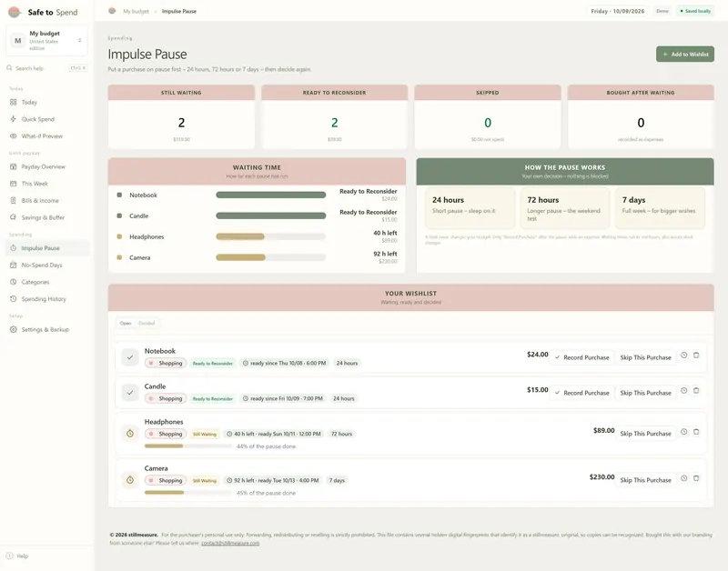This screenshot has width=728, height=571.
Task: Switch to the Decided wishlist tab
Action: [x=147, y=324]
